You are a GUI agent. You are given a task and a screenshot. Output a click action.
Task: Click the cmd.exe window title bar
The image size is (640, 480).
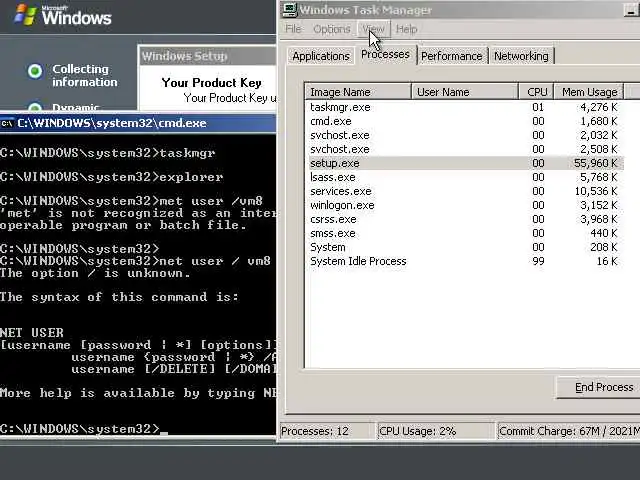tap(138, 123)
